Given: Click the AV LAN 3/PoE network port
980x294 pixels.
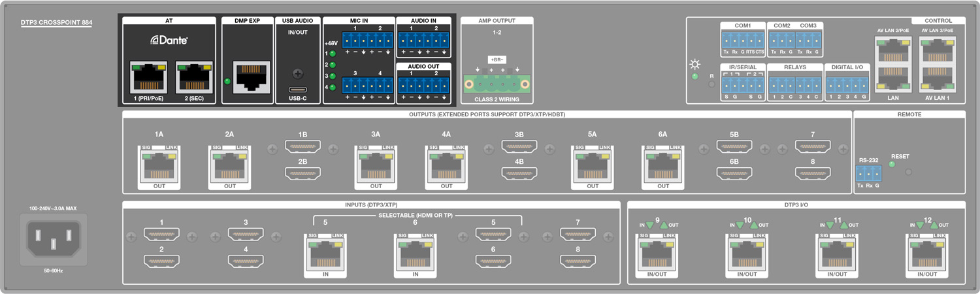Looking at the screenshot, I should point(936,50).
